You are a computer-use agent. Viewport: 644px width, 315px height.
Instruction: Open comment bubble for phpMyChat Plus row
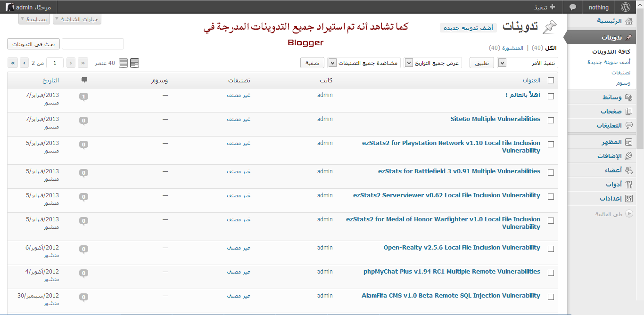click(84, 274)
